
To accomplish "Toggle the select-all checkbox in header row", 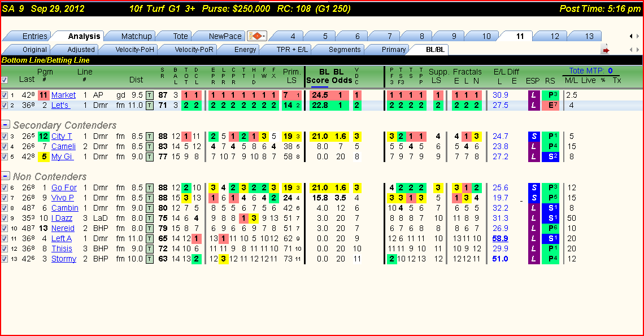I will pos(4,80).
